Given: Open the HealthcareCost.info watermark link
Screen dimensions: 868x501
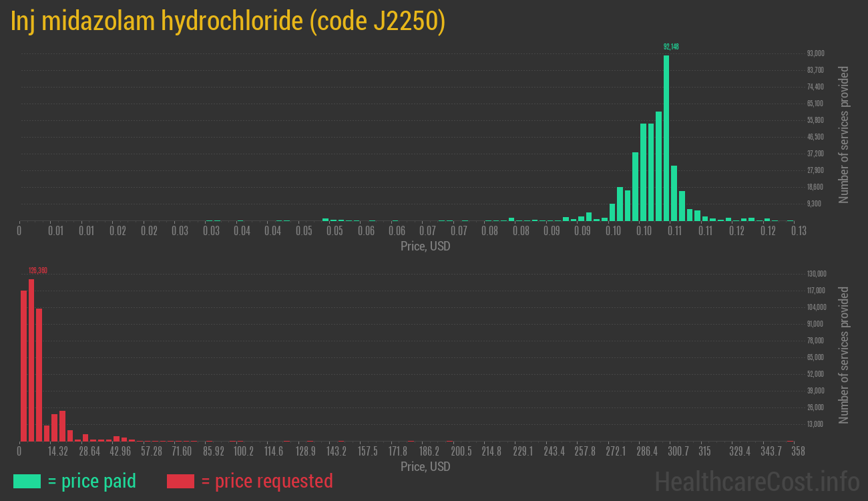Looking at the screenshot, I should [756, 481].
